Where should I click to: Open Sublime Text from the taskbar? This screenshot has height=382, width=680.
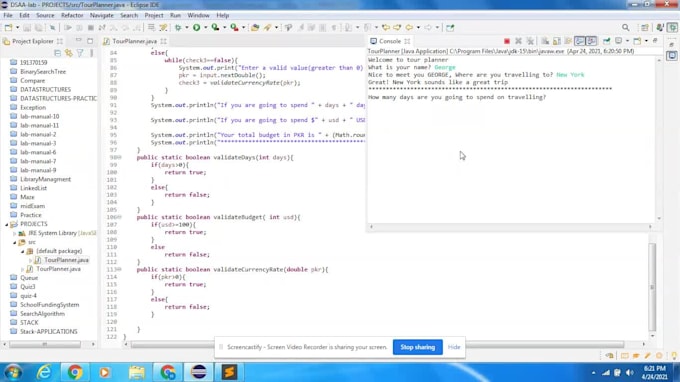pos(229,372)
